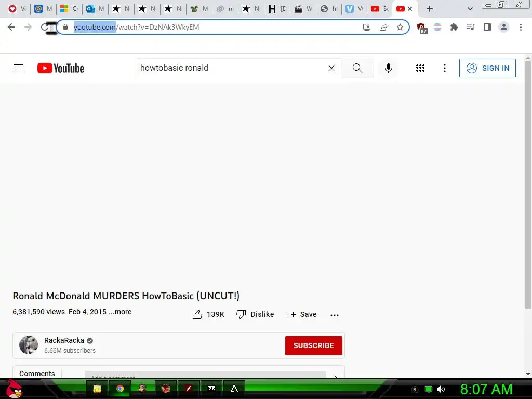Click the SIGN IN button

click(487, 68)
